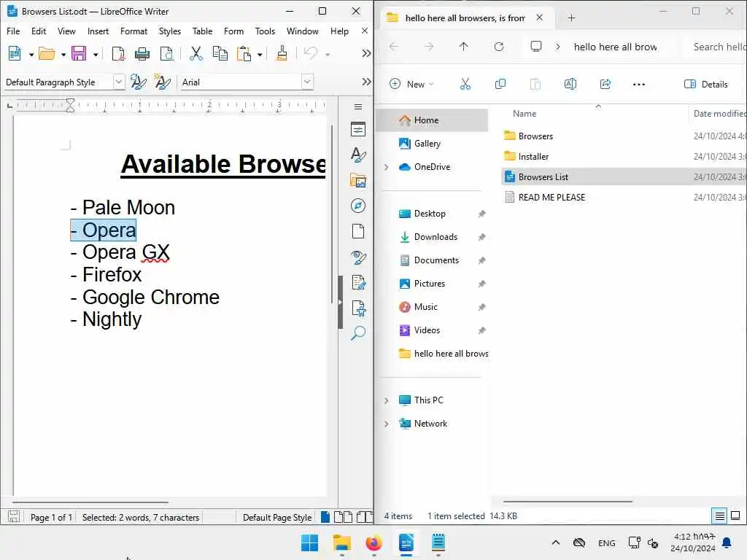Click the Paste clipboard icon in Writer

[x=244, y=54]
